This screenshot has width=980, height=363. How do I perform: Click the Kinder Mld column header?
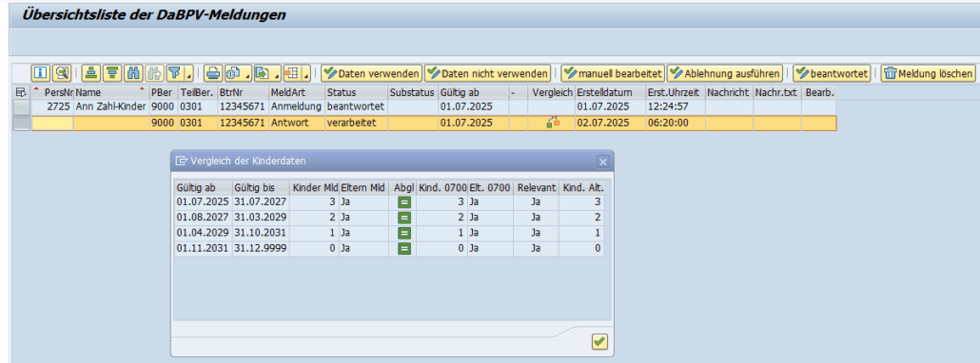pos(314,187)
